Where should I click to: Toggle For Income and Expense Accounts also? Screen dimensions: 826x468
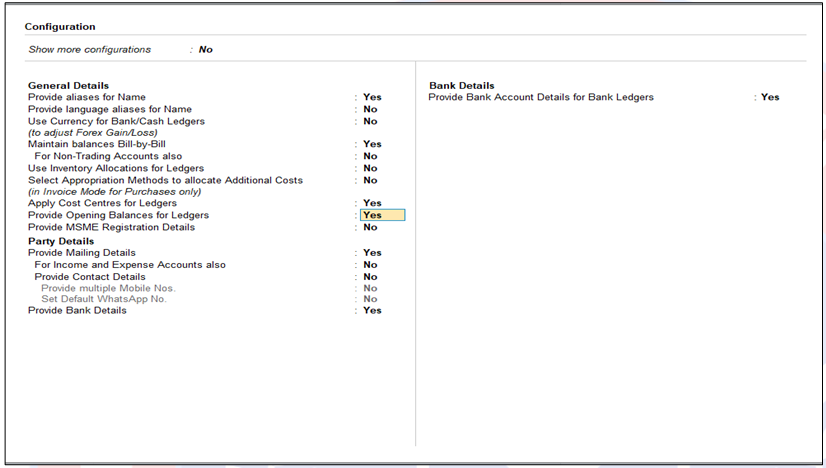[370, 265]
